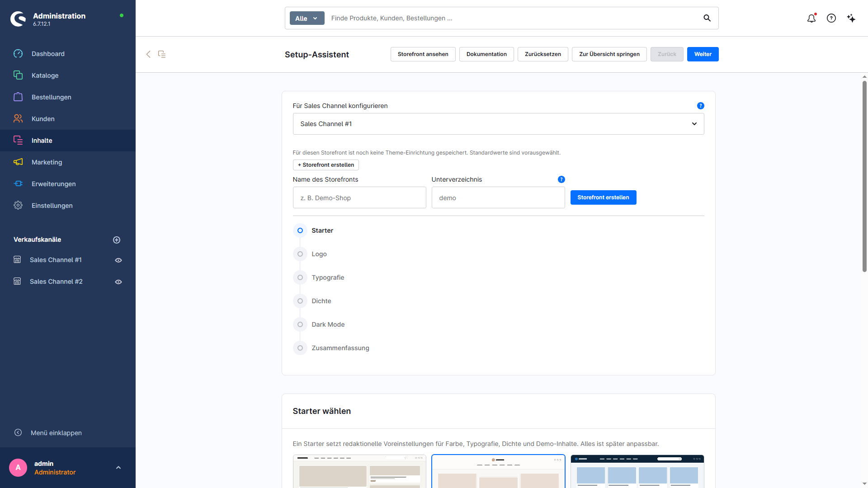Open the notifications bell
868x488 pixels.
811,18
